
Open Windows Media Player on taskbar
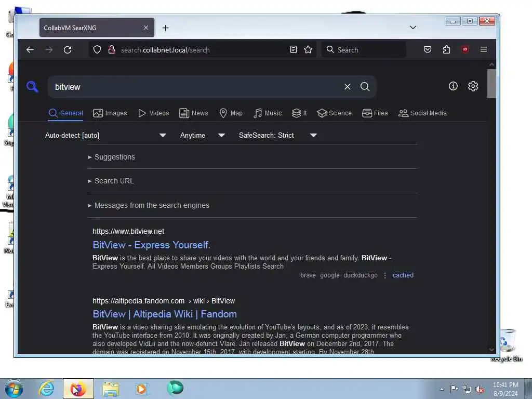[x=142, y=389]
